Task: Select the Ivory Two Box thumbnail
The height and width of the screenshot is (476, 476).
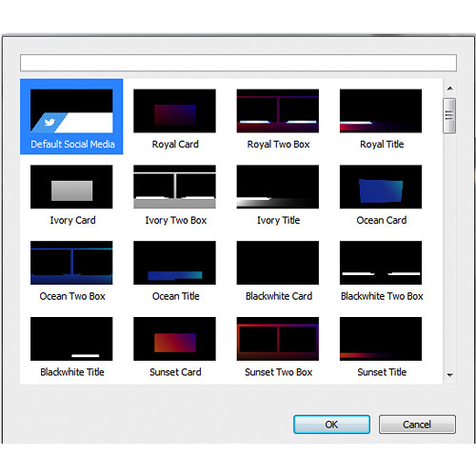Action: (174, 187)
